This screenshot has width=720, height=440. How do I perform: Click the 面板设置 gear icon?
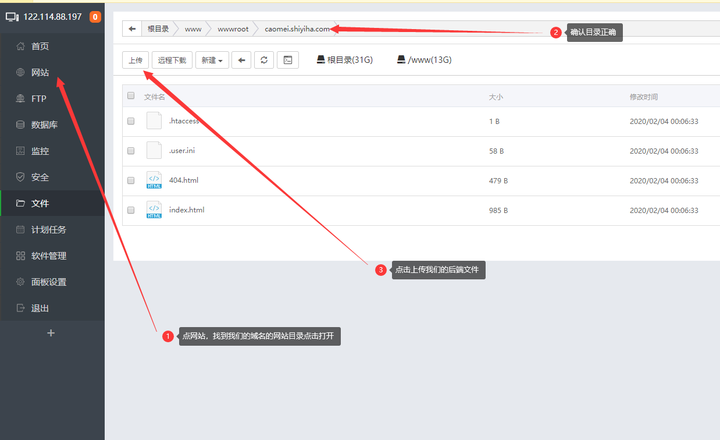(x=20, y=282)
